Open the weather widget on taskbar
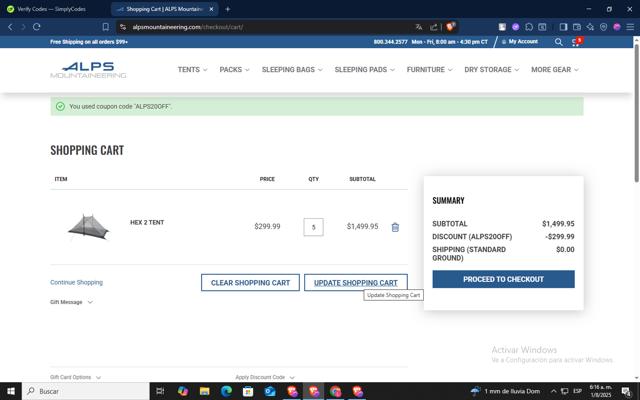The height and width of the screenshot is (400, 640). pos(505,391)
